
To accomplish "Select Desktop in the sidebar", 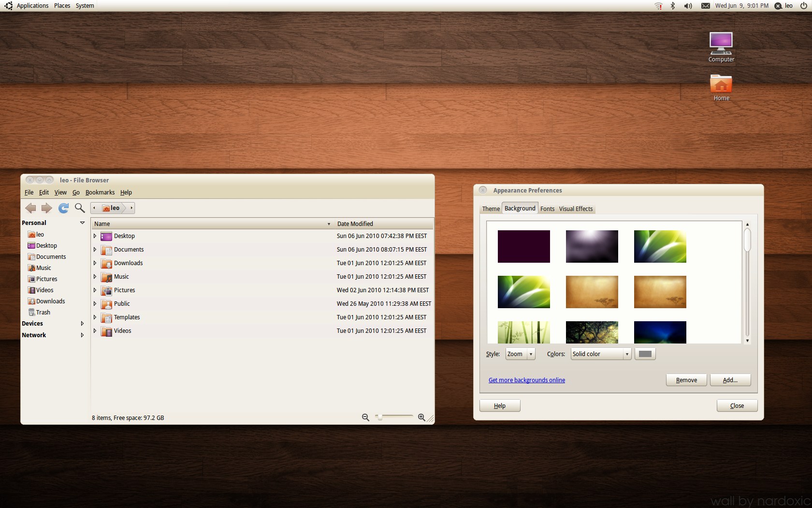I will pyautogui.click(x=43, y=246).
